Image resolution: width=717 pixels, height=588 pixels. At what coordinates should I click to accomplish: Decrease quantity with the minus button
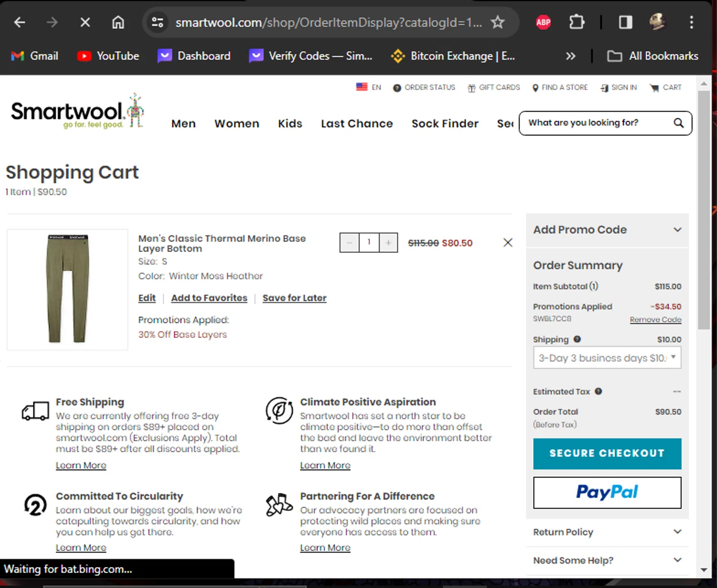[x=349, y=243]
